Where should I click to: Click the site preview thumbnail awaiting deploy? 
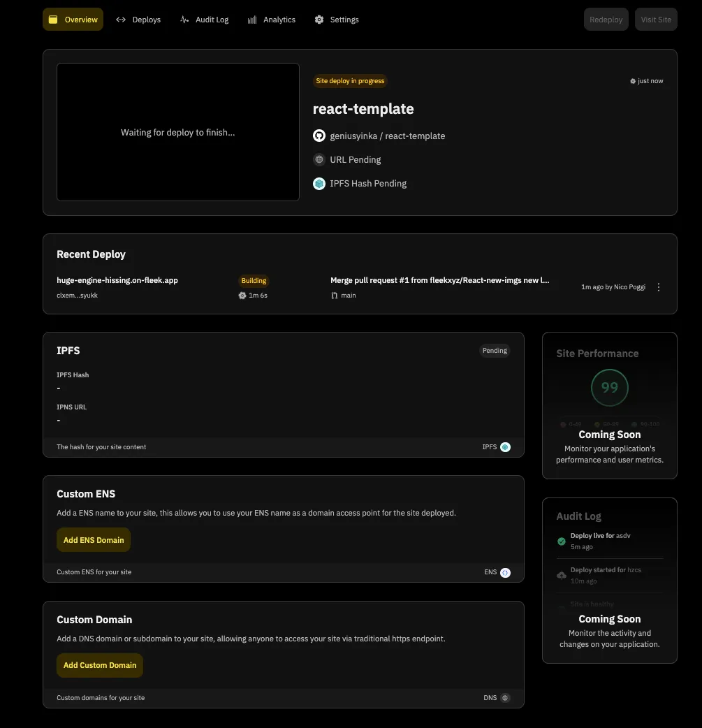[178, 132]
